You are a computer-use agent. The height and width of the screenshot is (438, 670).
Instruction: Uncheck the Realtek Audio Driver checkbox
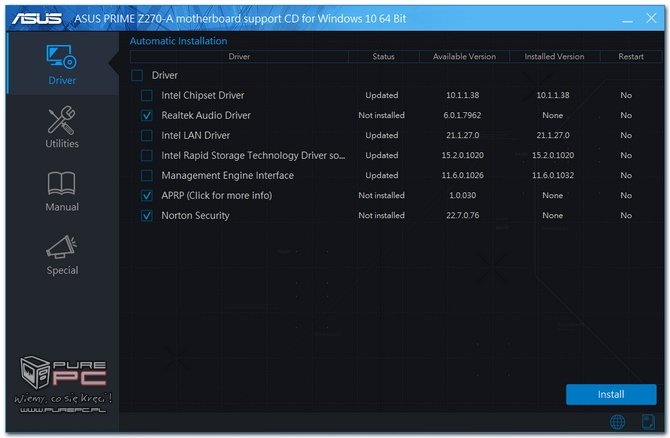pyautogui.click(x=147, y=115)
